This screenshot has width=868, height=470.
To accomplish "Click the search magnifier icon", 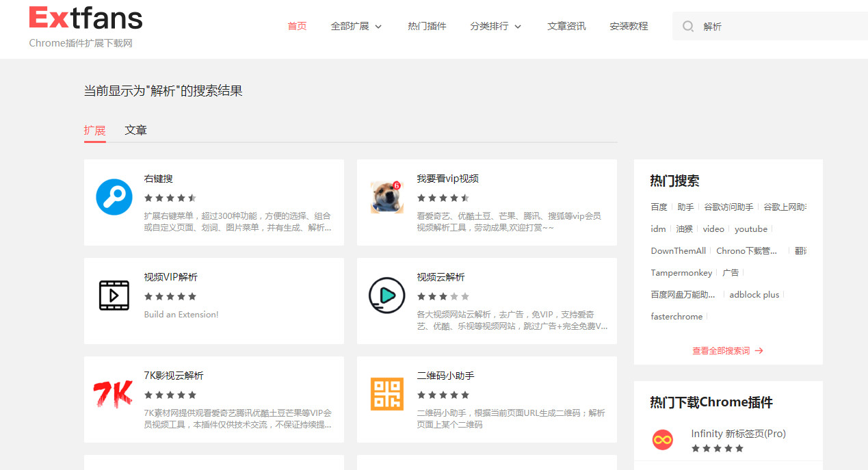I will pyautogui.click(x=688, y=27).
